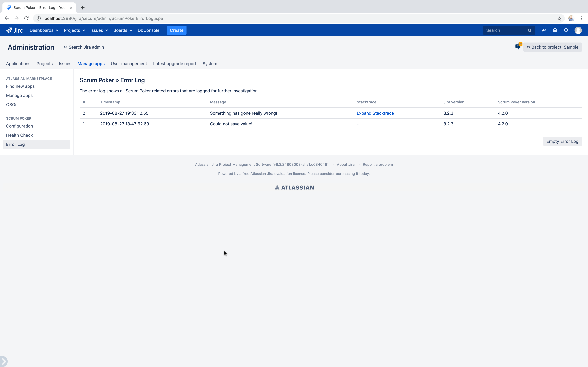This screenshot has height=367, width=588.
Task: Click the help question mark icon
Action: click(x=555, y=30)
